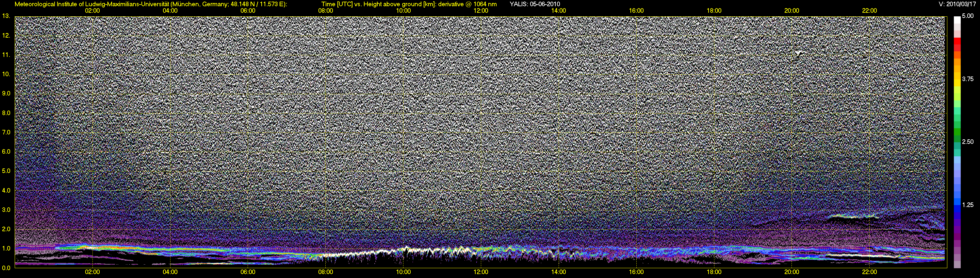The height and width of the screenshot is (278, 980).
Task: Click 14:00 on the upper time axis
Action: pyautogui.click(x=559, y=11)
